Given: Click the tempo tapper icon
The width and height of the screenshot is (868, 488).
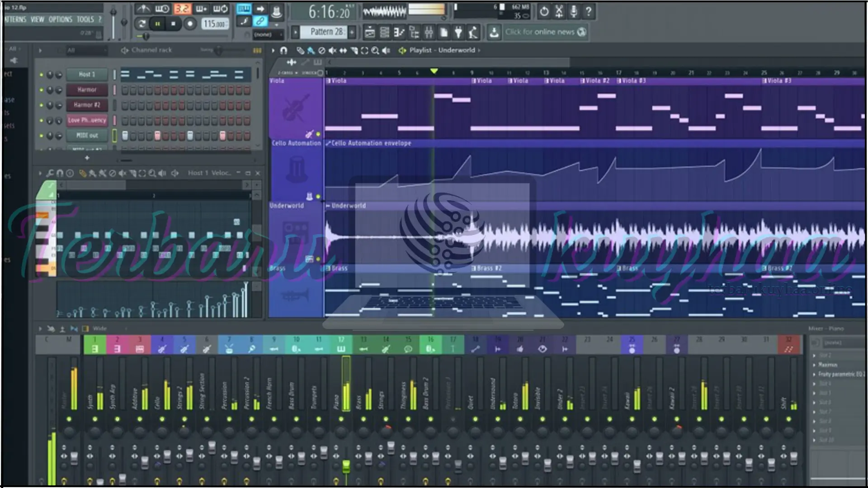Looking at the screenshot, I should 473,32.
